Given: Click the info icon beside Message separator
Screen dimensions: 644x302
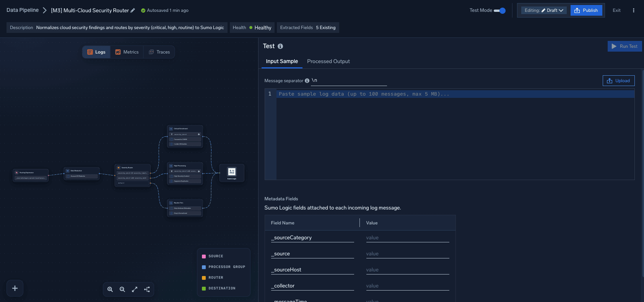Looking at the screenshot, I should pyautogui.click(x=307, y=81).
